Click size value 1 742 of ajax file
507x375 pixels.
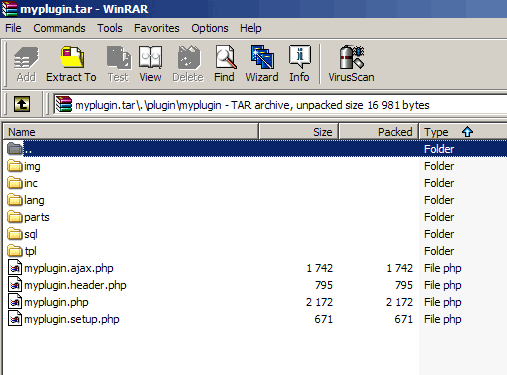click(x=319, y=268)
